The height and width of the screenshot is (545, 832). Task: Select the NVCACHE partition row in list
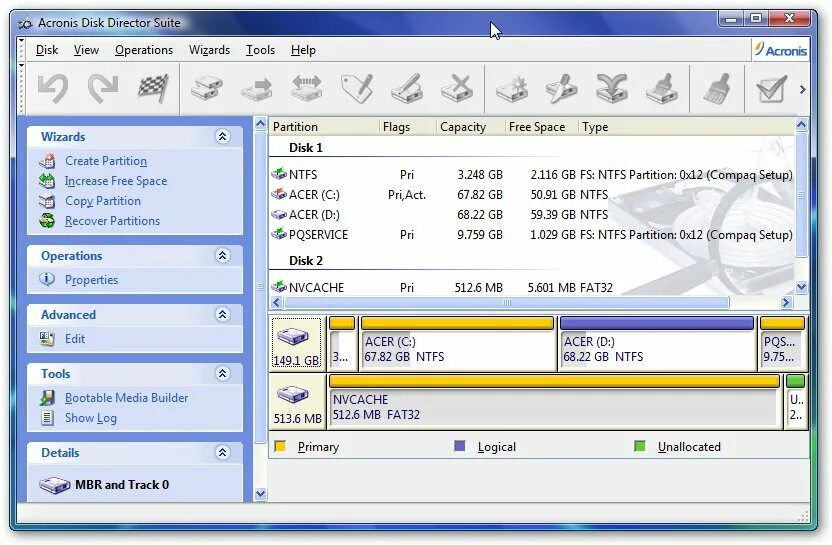coord(532,288)
